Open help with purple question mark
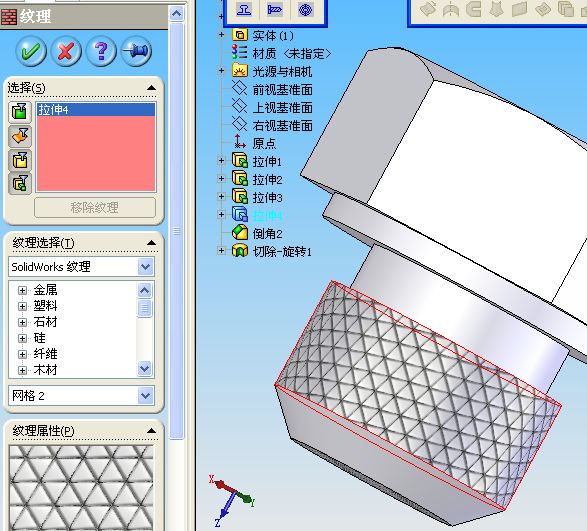This screenshot has height=531, width=587. 101,51
